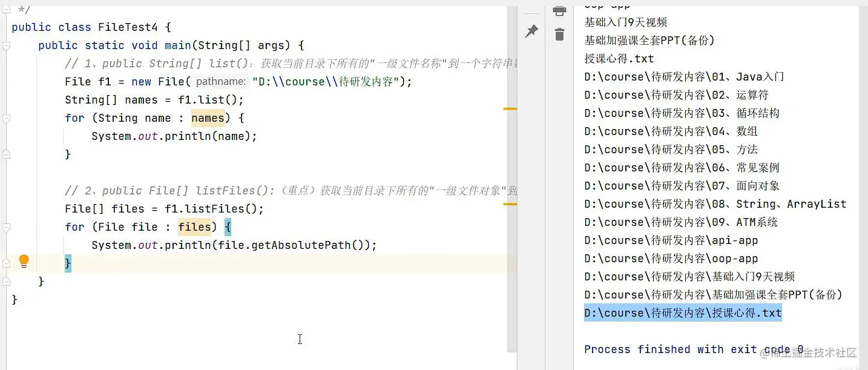Click console line '基础加强课全套PPT(备份)' without path
The image size is (868, 370).
point(649,41)
